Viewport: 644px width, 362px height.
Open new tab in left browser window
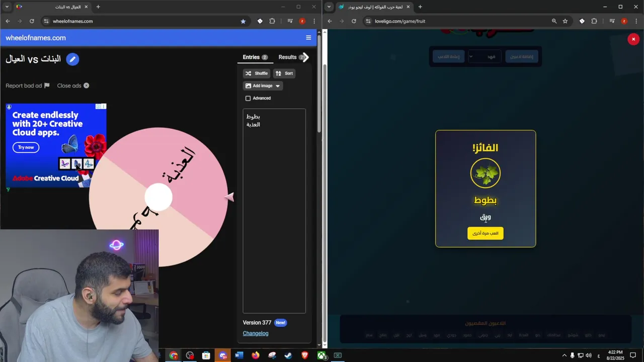click(98, 7)
